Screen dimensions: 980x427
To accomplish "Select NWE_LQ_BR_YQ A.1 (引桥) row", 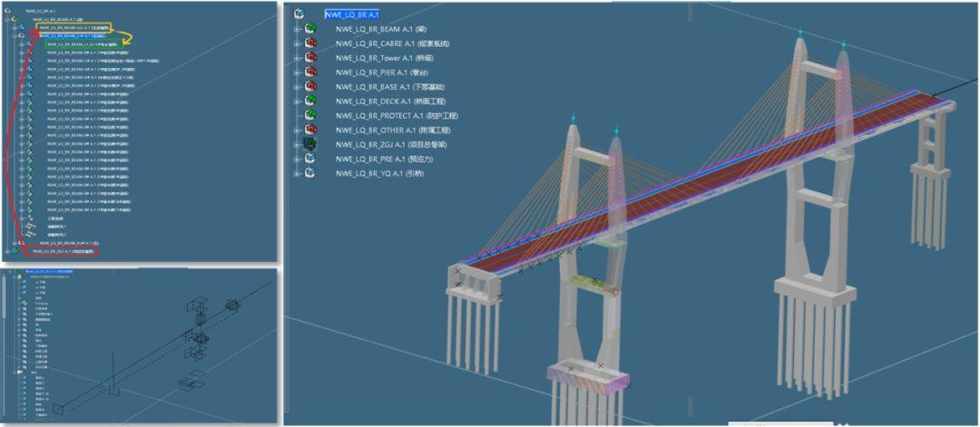I will coord(379,173).
